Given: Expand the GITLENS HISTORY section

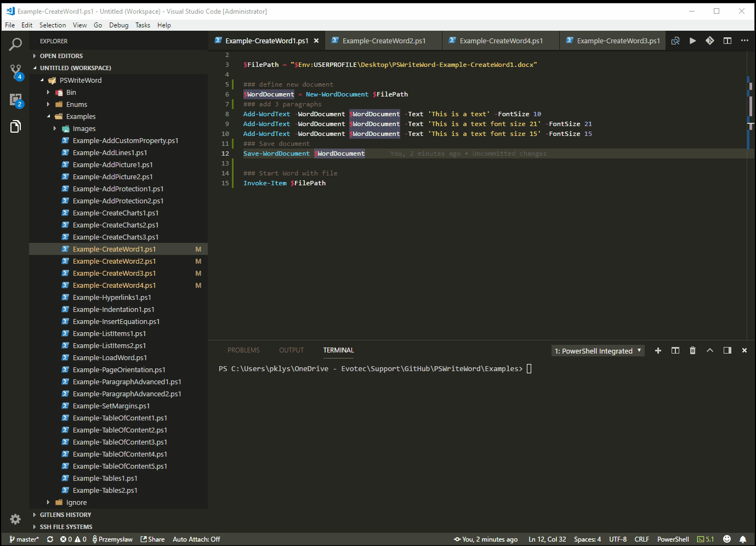Looking at the screenshot, I should coord(65,515).
